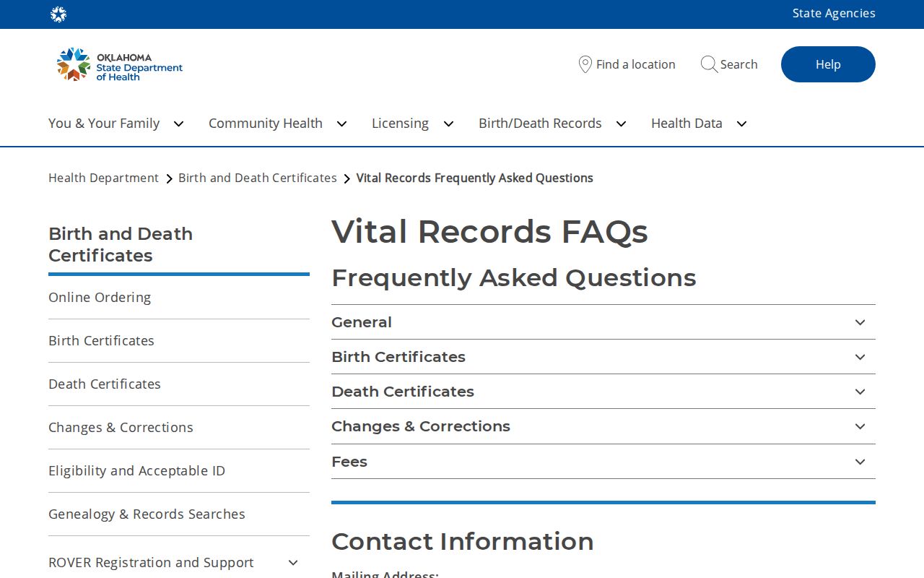The image size is (924, 578).
Task: Expand the Fees FAQ section
Action: click(603, 462)
